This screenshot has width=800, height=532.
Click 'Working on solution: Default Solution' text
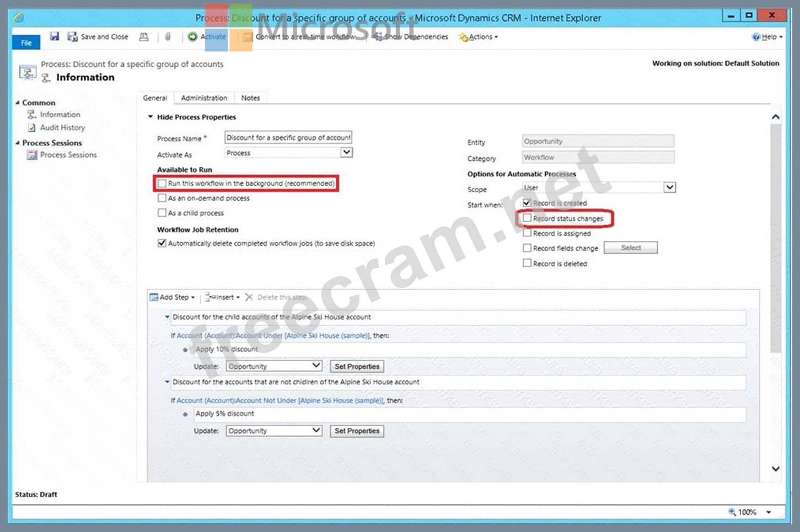click(x=716, y=63)
